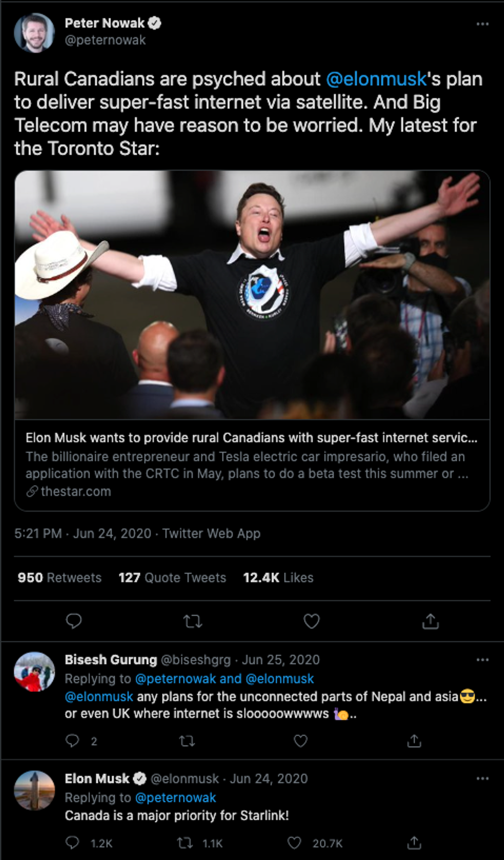Retweet Peter Nowak's main tweet
This screenshot has width=504, height=860.
(x=193, y=621)
